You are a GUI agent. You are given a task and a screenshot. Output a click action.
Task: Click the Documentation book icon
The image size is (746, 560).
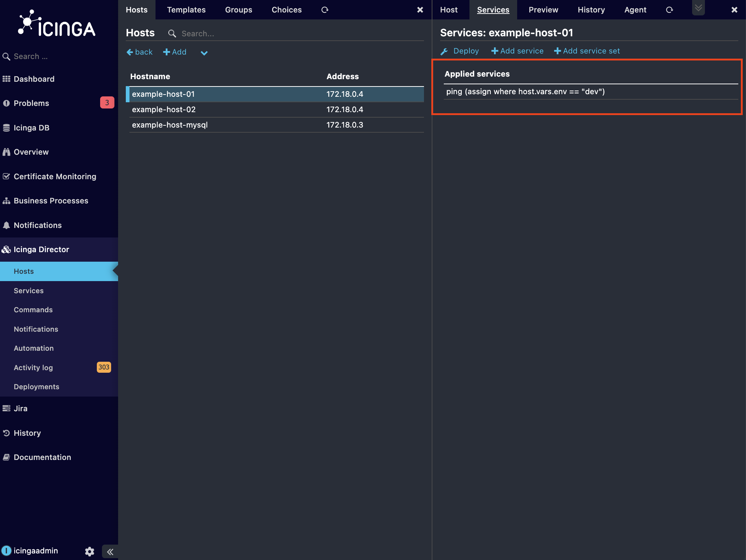(x=6, y=457)
